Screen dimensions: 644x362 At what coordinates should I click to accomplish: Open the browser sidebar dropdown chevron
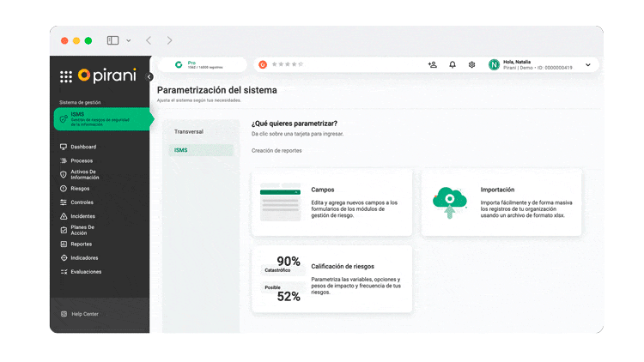coord(129,40)
